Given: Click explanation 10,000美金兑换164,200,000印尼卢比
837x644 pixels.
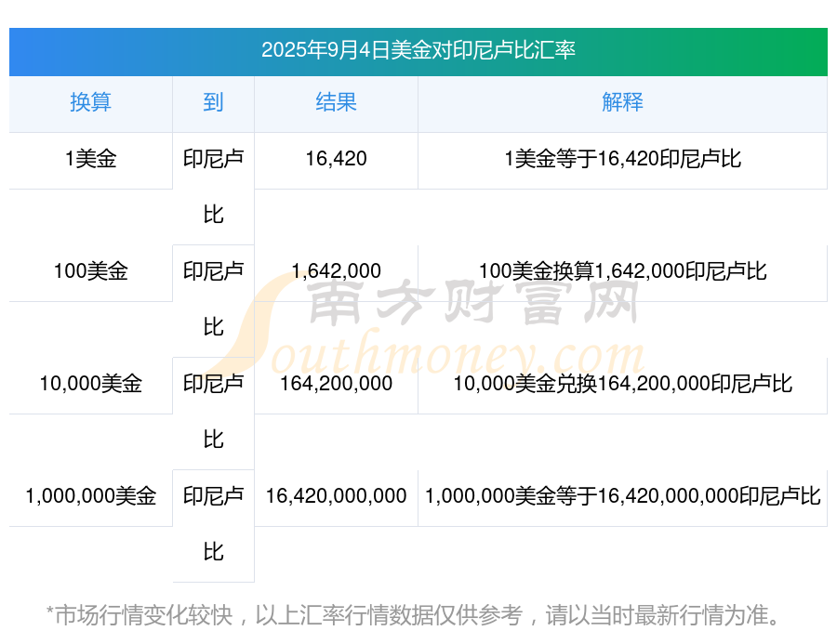Looking at the screenshot, I should click(x=622, y=384).
